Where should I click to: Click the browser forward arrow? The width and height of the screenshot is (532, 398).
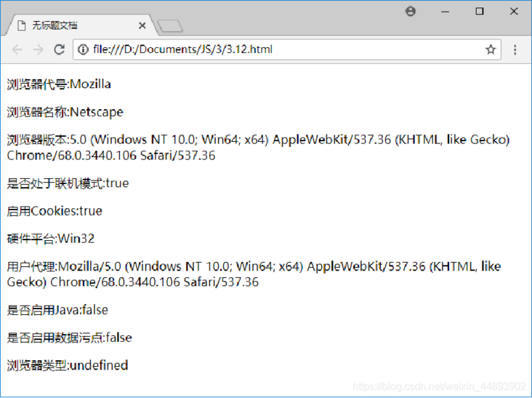(39, 49)
